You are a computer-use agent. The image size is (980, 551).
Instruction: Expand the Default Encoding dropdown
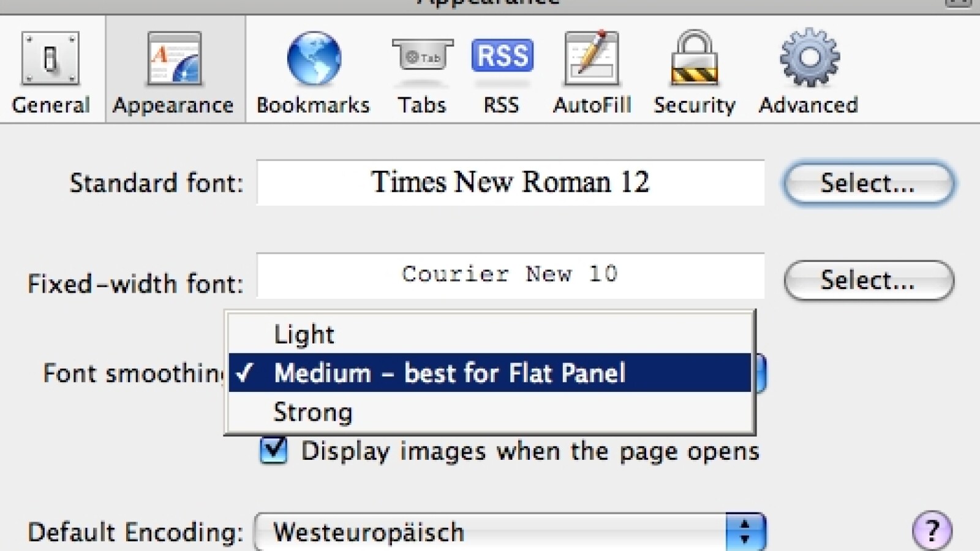click(x=490, y=531)
